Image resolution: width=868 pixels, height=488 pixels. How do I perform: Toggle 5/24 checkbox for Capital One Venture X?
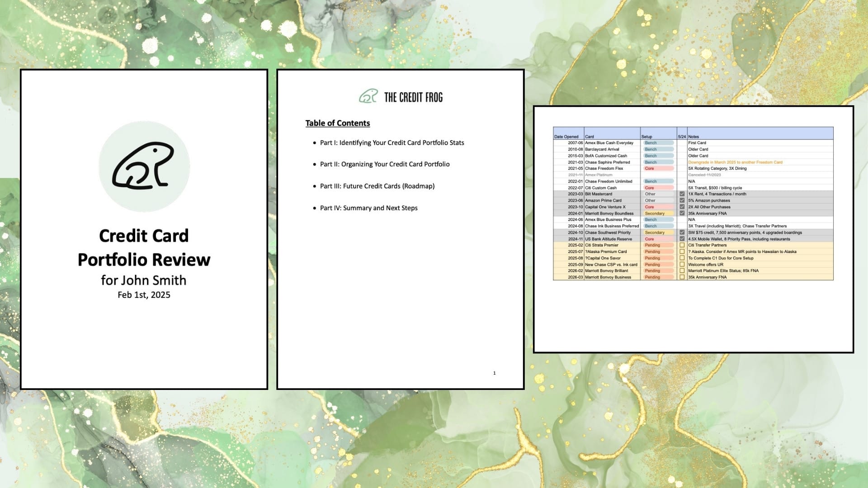tap(682, 207)
